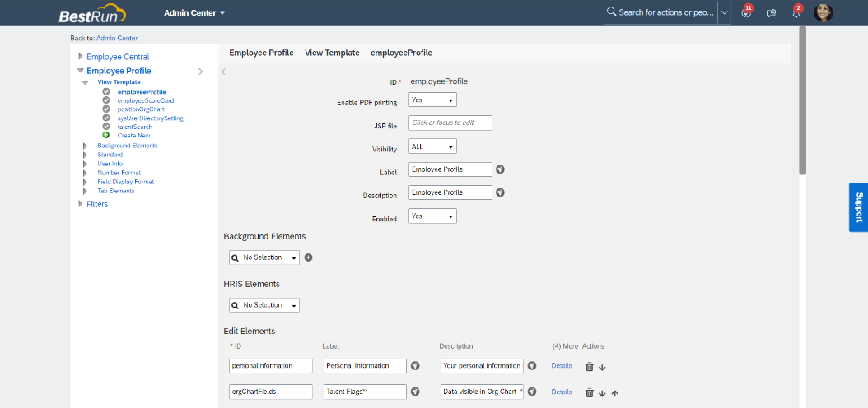Collapse the View Template tree node
Viewport: 868px width, 408px height.
pyautogui.click(x=86, y=81)
